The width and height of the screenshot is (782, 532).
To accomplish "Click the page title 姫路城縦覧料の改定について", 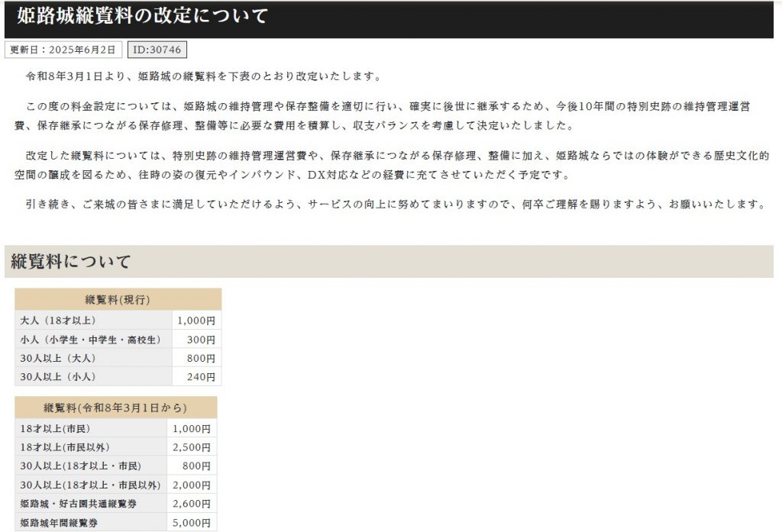I will coord(142,16).
